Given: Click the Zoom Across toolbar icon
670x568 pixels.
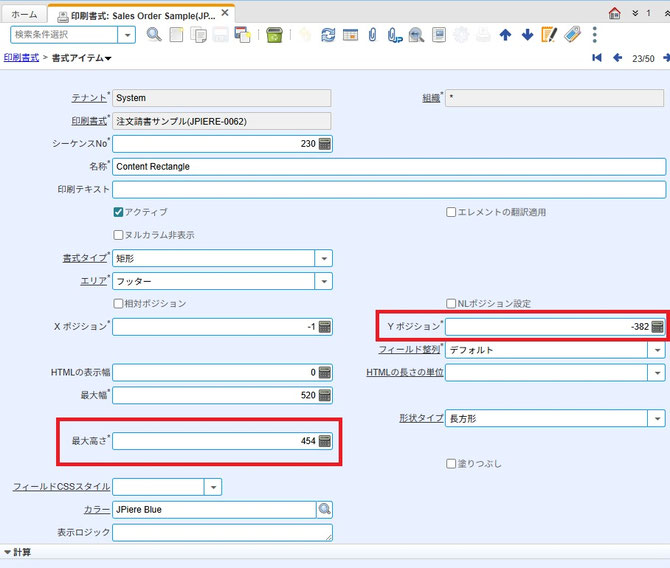Looking at the screenshot, I should click(x=416, y=35).
